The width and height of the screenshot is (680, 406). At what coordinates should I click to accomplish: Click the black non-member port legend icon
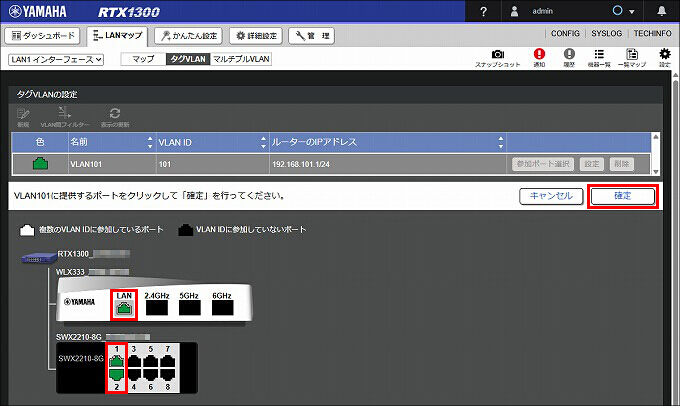point(186,230)
